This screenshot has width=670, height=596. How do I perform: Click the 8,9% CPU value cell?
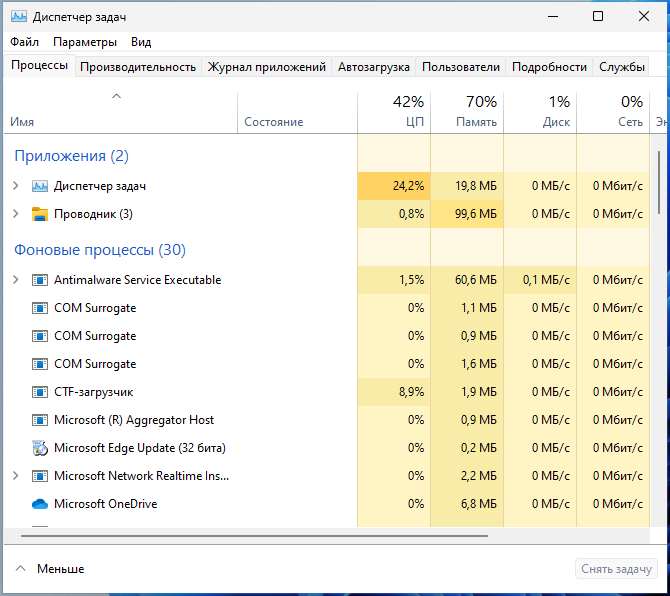394,392
